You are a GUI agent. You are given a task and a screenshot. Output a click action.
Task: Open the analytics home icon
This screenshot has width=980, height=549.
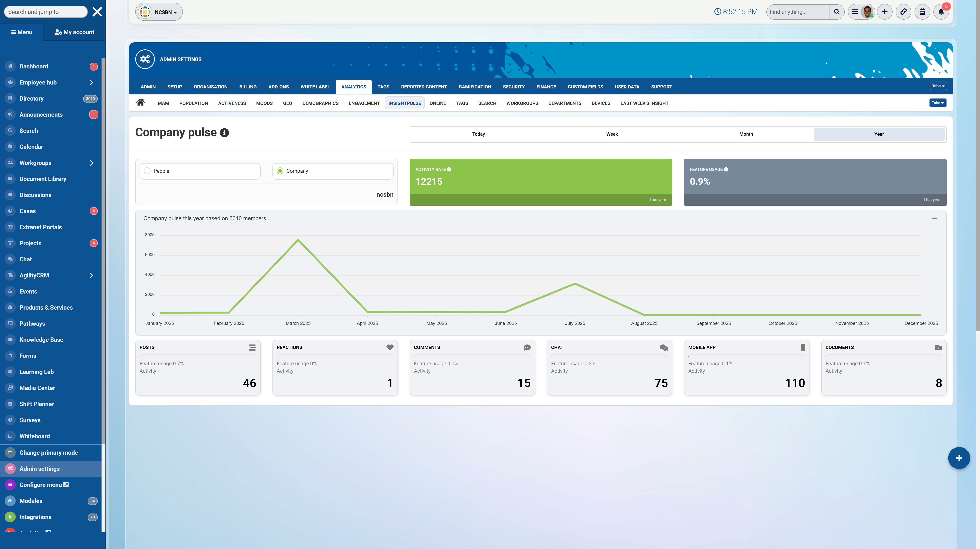coord(140,102)
